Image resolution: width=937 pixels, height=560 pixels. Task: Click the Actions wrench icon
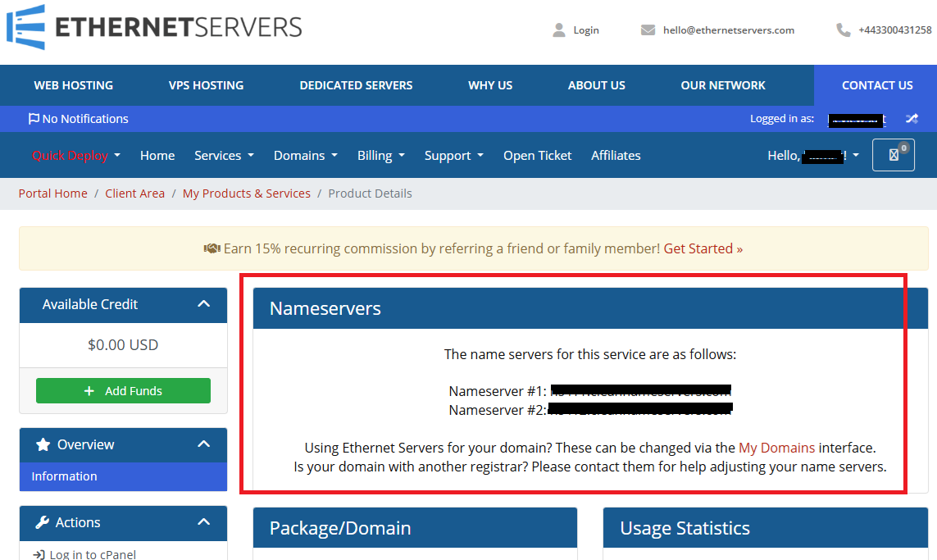[x=43, y=522]
